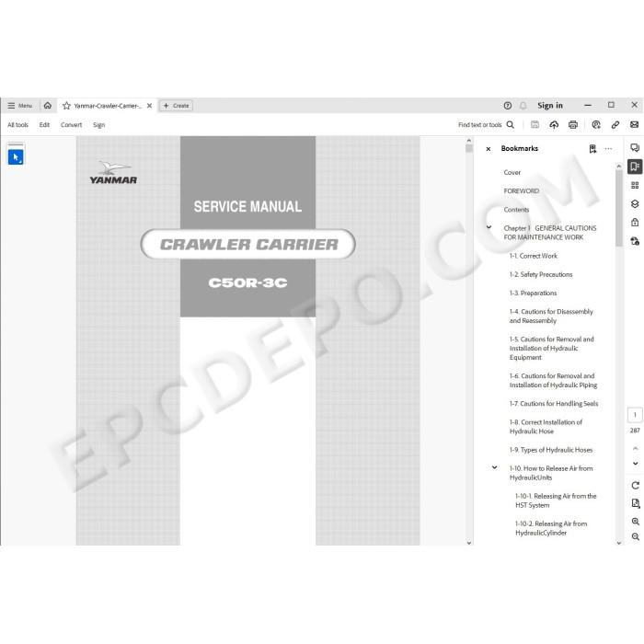Screen dimensions: 644x644
Task: Open 1-8. Correct Installation of Hydraulic Hose
Action: coord(546,427)
